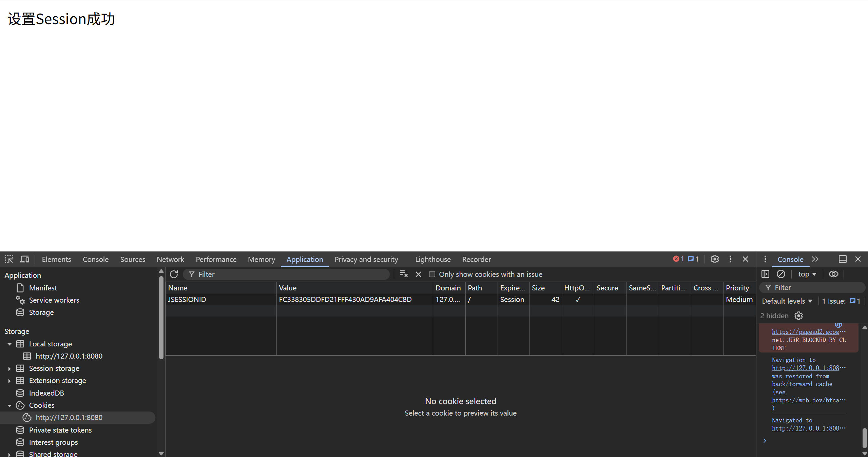Switch to the Network tab
Viewport: 868px width, 457px height.
tap(170, 259)
